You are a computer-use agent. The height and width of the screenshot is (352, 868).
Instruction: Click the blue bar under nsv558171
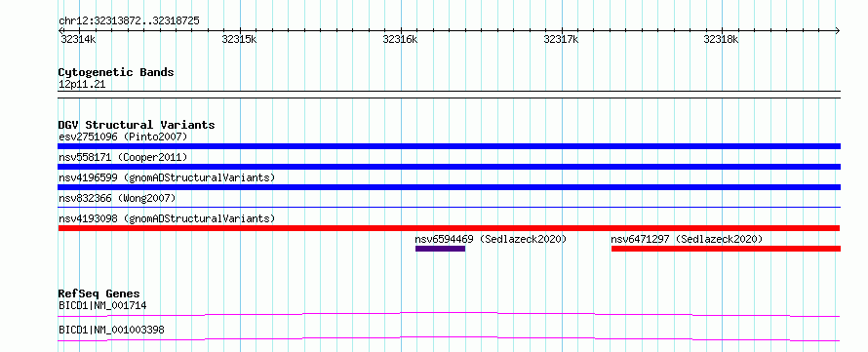point(449,167)
